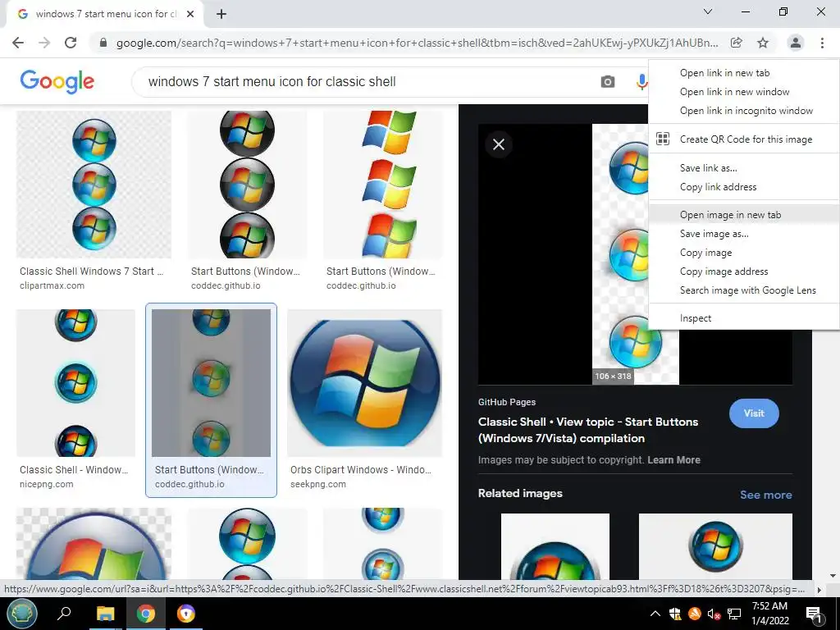Open second related image with dark orb

pyautogui.click(x=715, y=546)
